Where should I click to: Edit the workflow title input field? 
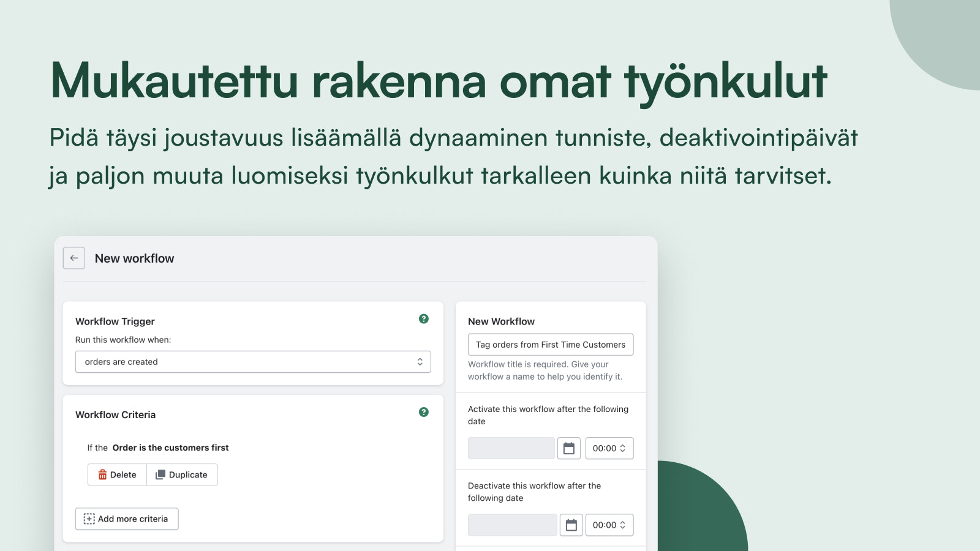tap(551, 345)
